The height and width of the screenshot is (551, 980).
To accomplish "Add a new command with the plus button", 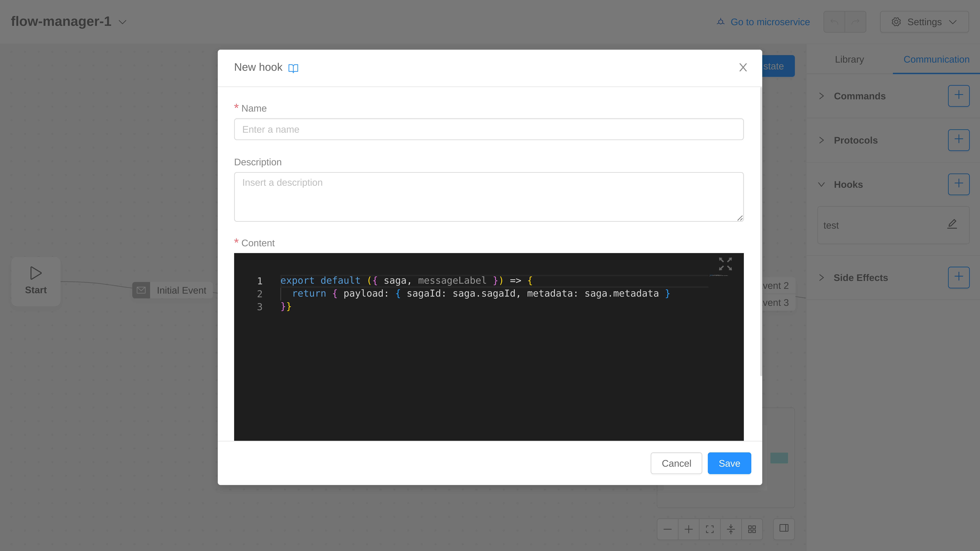I will [958, 96].
